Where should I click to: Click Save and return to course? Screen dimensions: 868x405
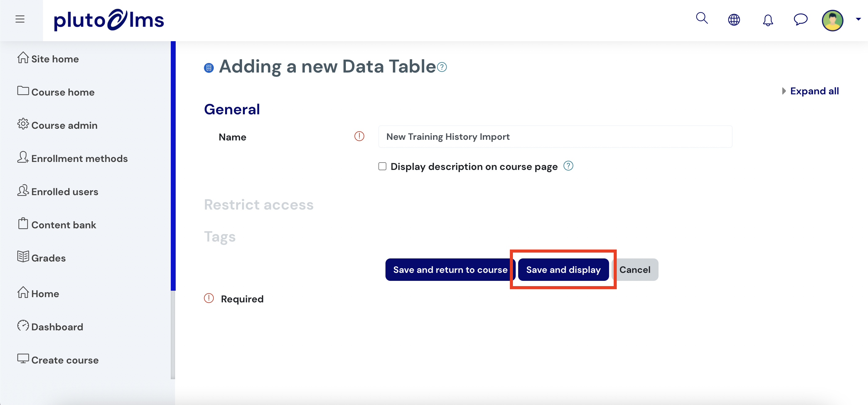pos(450,269)
